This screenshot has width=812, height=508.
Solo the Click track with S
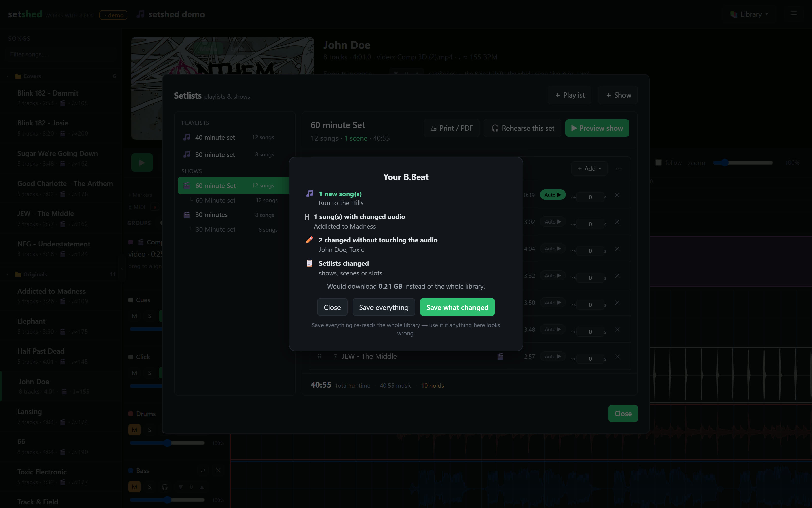[150, 373]
